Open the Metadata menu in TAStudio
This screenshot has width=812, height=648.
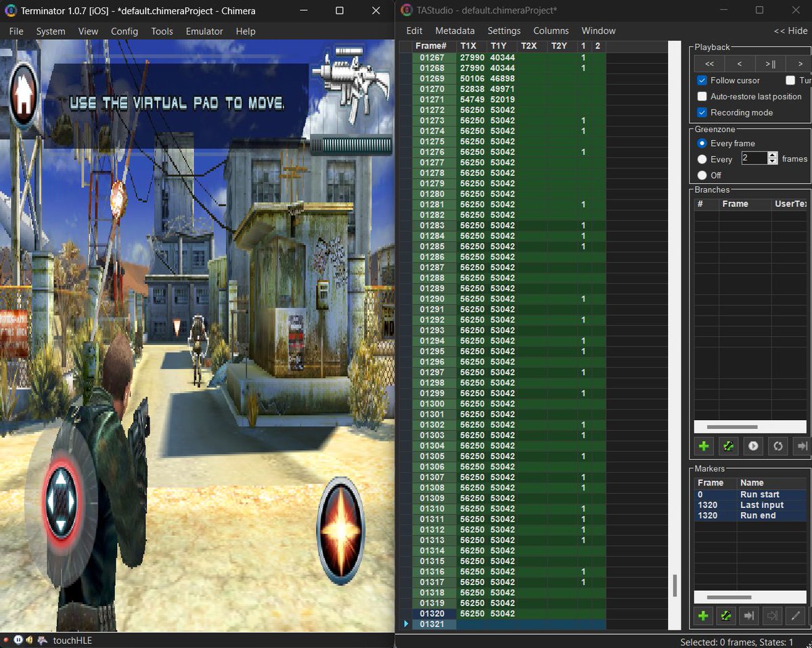point(455,30)
